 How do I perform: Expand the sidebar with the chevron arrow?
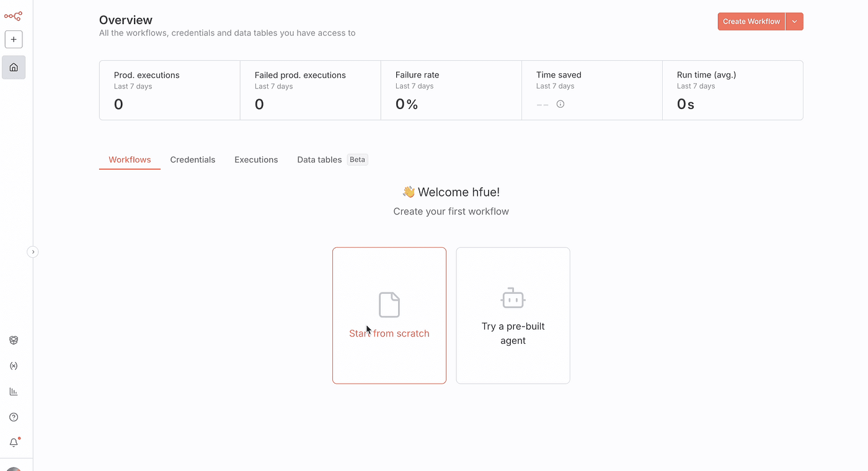(33, 252)
